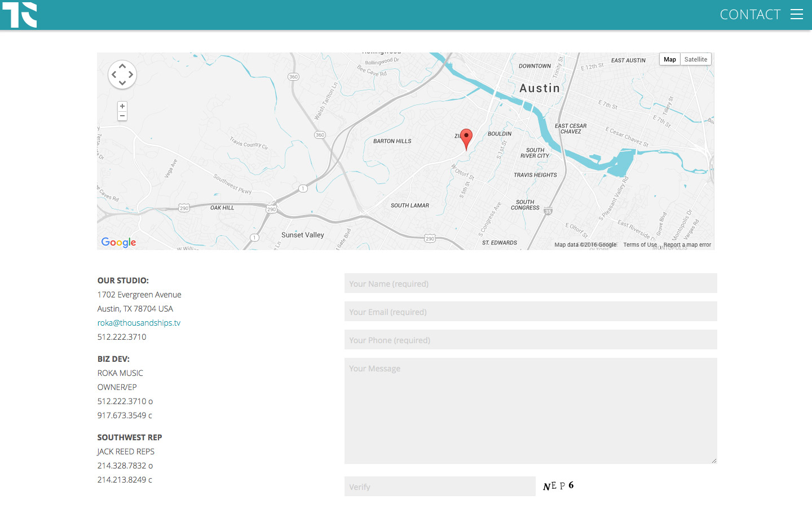Click studio phone 512.222.3710
Image resolution: width=812 pixels, height=508 pixels.
122,337
